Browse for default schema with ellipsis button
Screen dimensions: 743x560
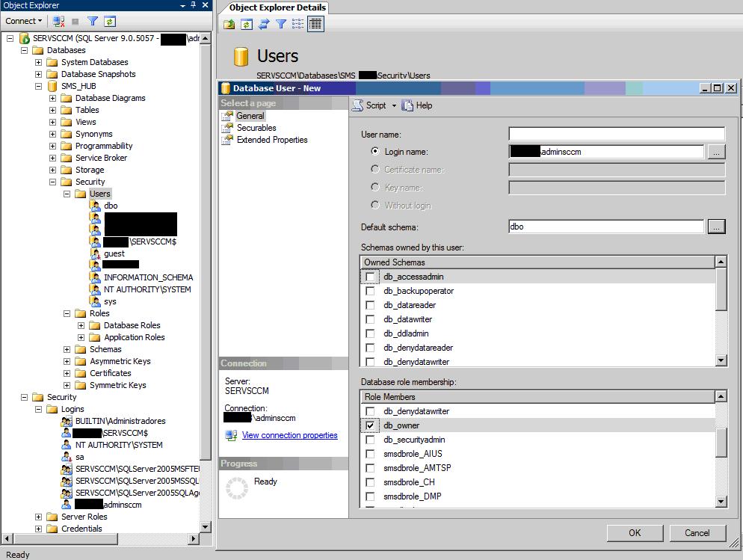[x=716, y=227]
